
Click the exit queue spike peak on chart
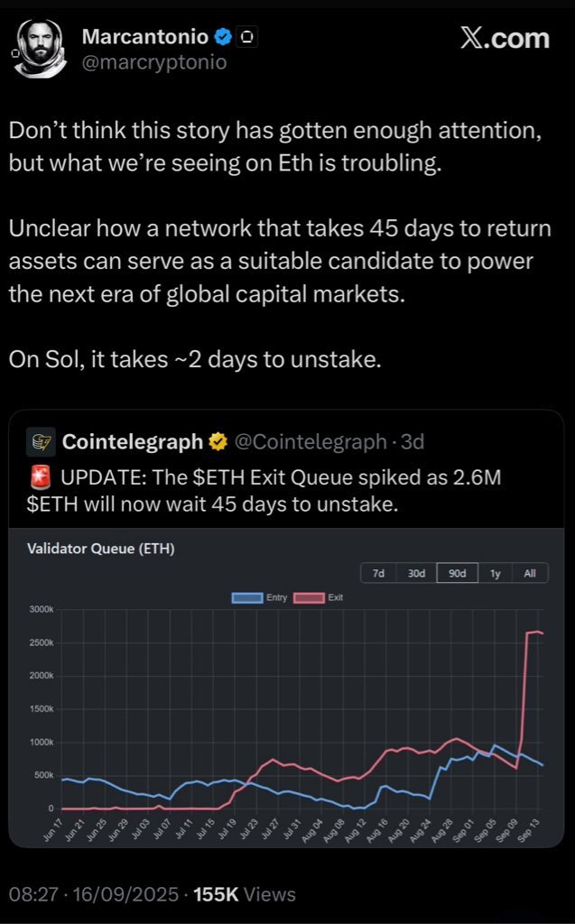536,632
